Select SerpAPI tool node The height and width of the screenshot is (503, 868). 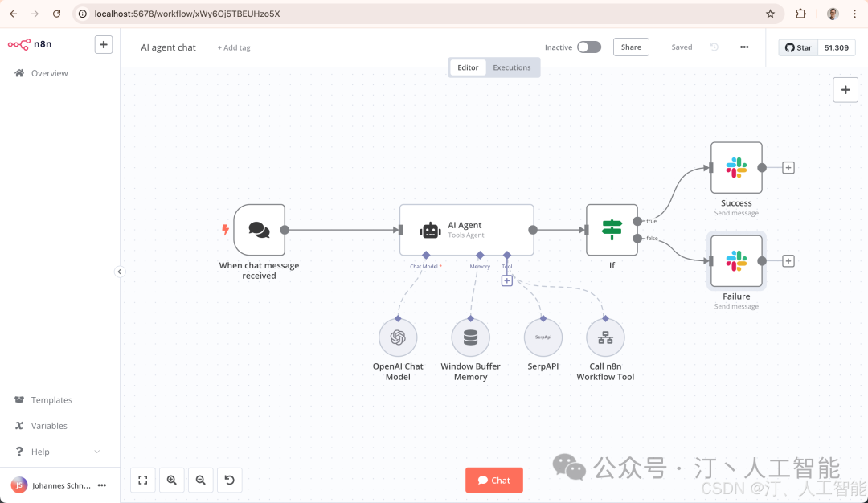point(543,337)
